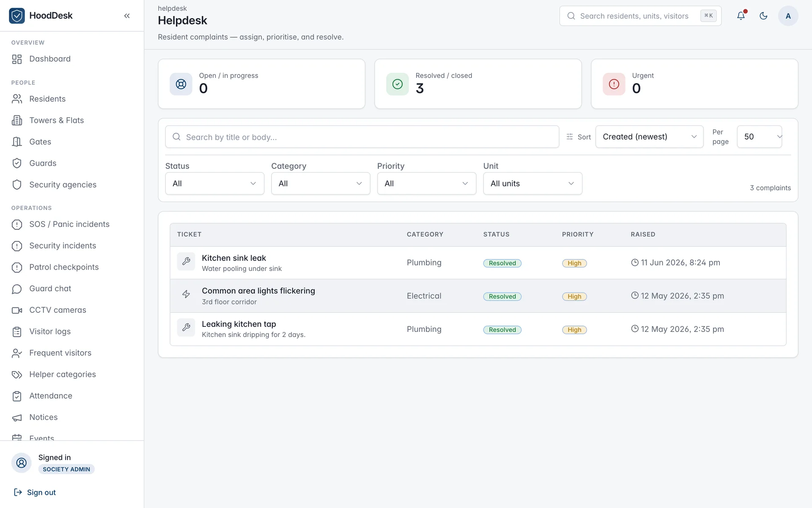Click the 'helpdesk' breadcrumb text
Screen dimensions: 812x508
(172, 8)
